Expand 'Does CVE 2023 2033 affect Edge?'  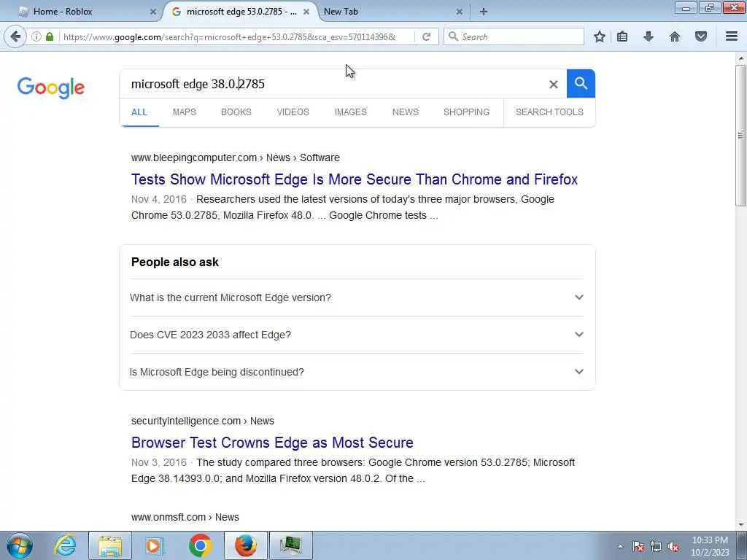coord(357,335)
